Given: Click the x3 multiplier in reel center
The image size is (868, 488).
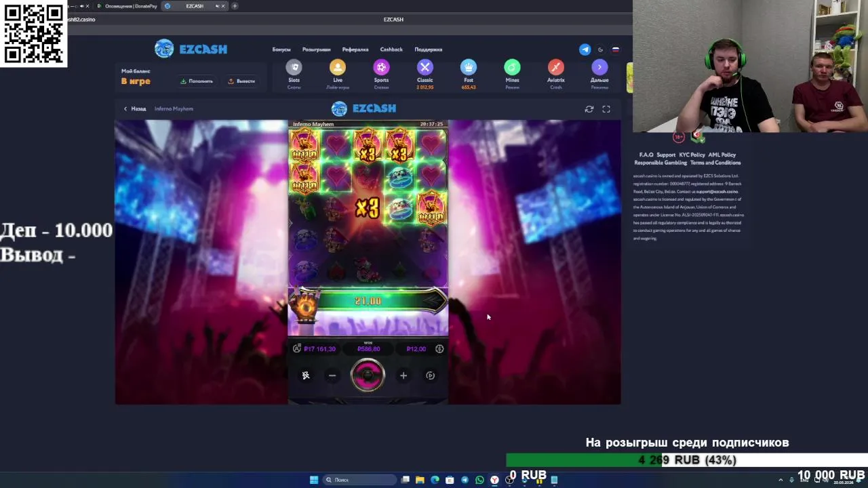Looking at the screenshot, I should coord(367,208).
